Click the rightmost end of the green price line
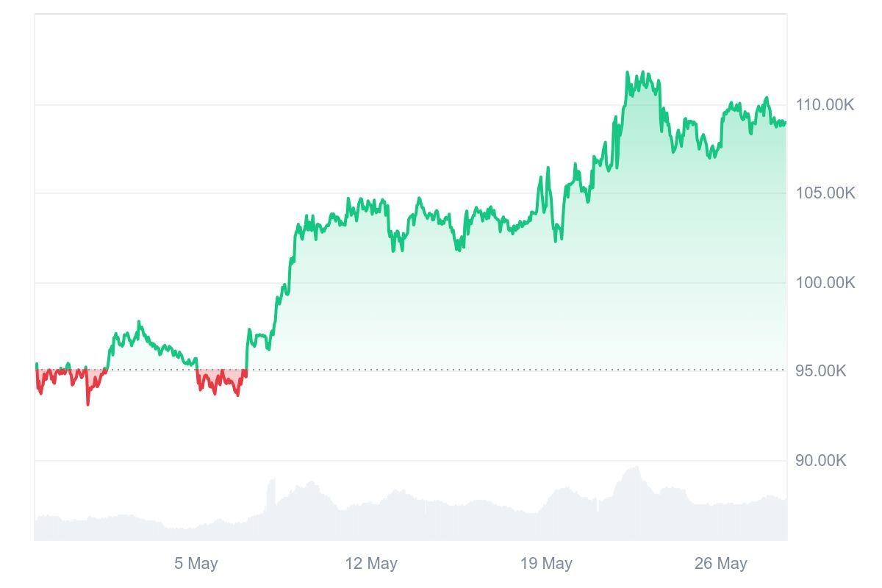Screen dimensions: 882x588 point(785,123)
